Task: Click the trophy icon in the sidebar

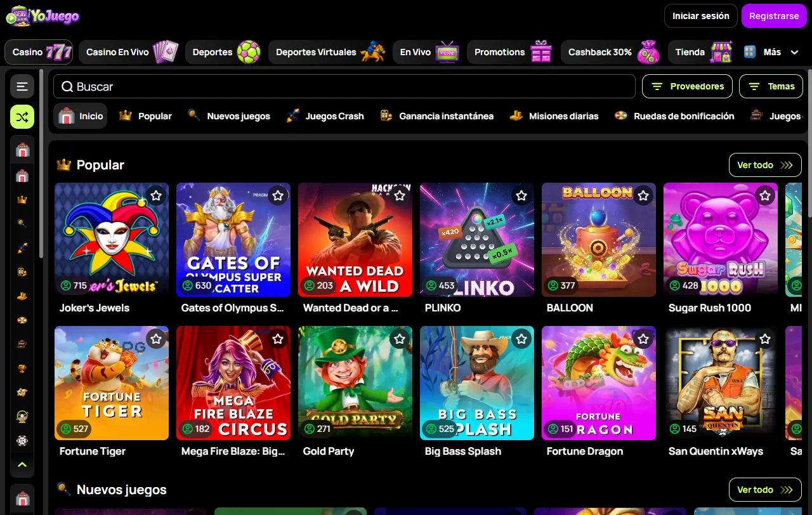Action: coord(22,368)
